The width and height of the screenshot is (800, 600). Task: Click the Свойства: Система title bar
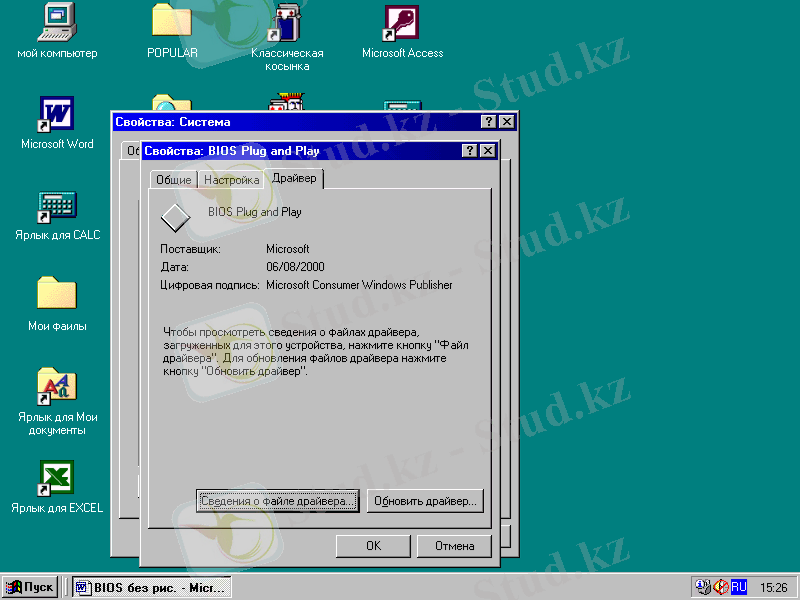tap(296, 121)
